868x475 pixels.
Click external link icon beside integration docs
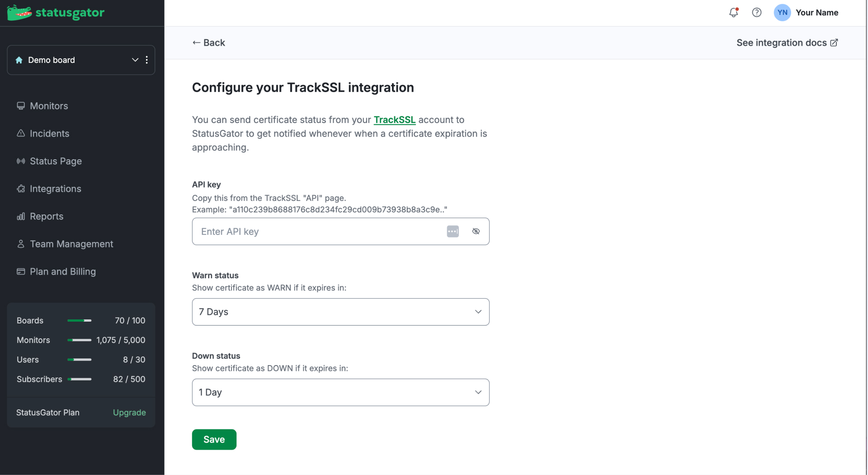834,43
